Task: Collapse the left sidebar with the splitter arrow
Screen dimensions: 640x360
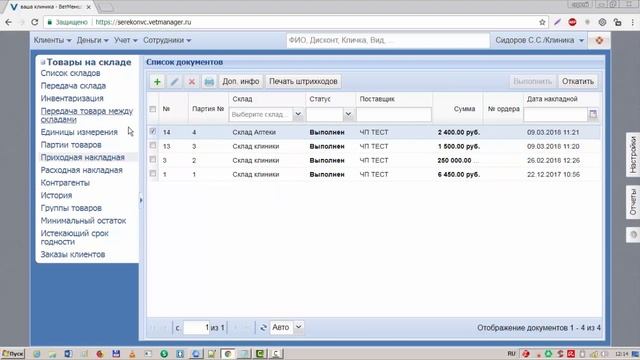Action: tap(141, 200)
